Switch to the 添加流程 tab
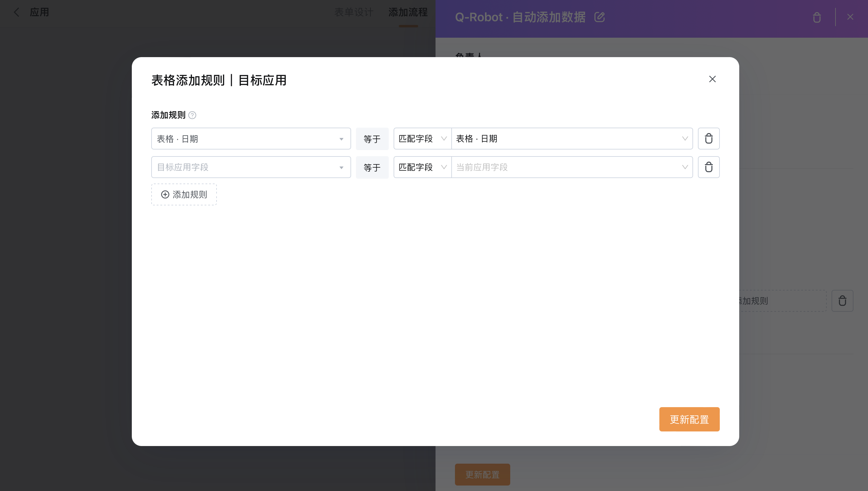 tap(408, 12)
